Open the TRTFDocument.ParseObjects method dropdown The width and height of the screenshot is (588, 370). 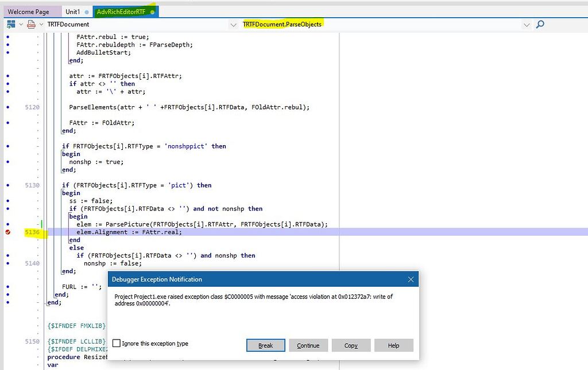(x=527, y=25)
